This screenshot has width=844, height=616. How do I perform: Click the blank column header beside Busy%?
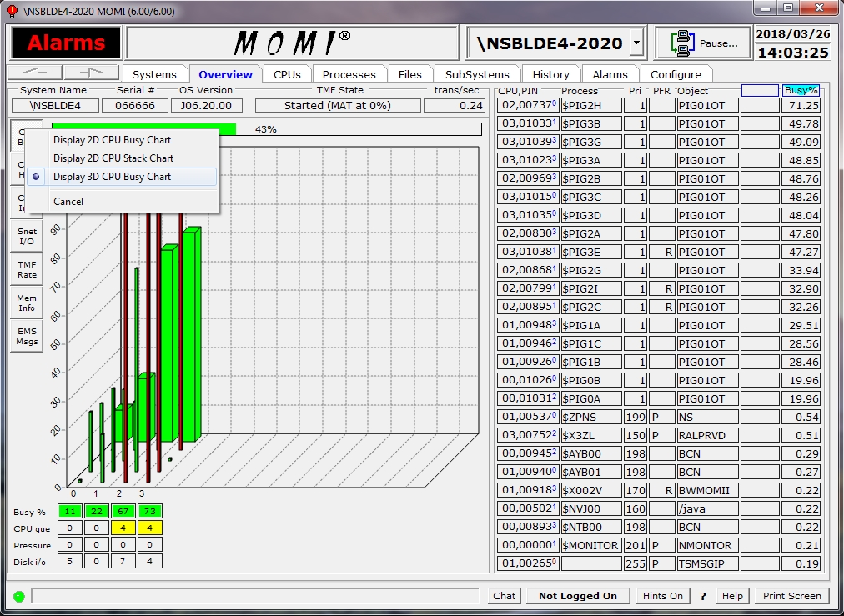pyautogui.click(x=759, y=90)
